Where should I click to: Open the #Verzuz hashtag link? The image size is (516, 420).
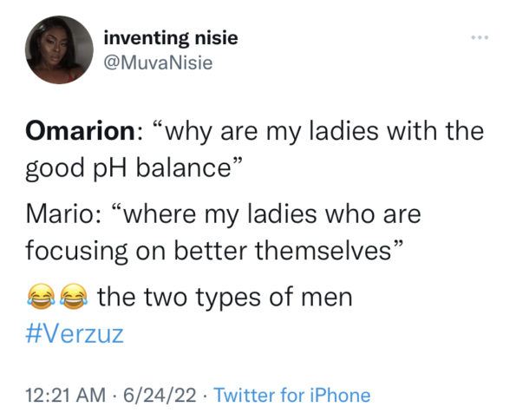(75, 334)
